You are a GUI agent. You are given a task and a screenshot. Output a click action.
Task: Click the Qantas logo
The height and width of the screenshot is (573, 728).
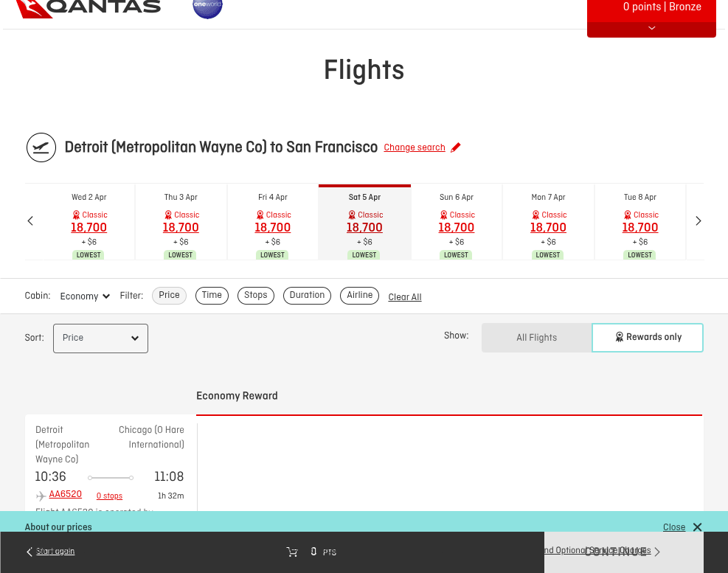89,8
